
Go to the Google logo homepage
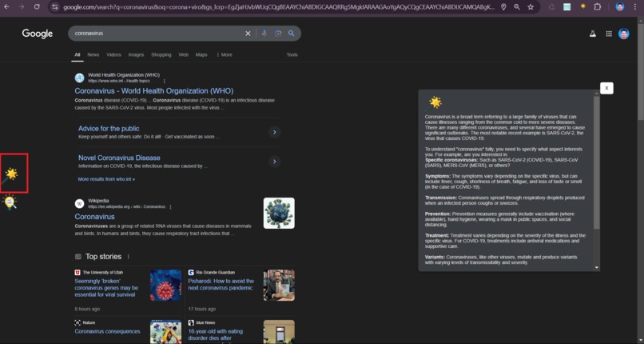tap(38, 34)
